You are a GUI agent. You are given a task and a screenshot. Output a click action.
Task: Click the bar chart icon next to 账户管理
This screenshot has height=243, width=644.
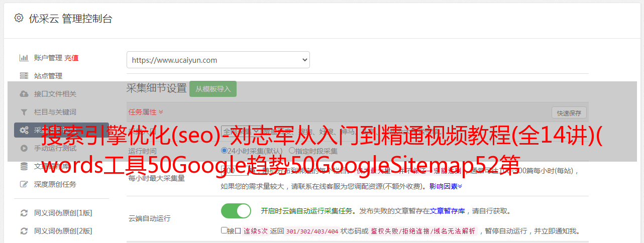24,58
